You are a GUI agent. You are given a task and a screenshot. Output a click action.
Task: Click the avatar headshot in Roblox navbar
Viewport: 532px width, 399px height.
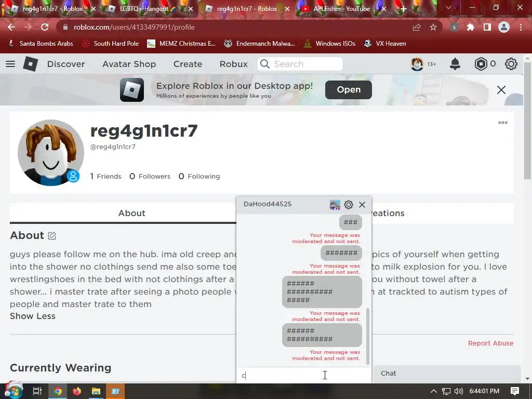(417, 64)
